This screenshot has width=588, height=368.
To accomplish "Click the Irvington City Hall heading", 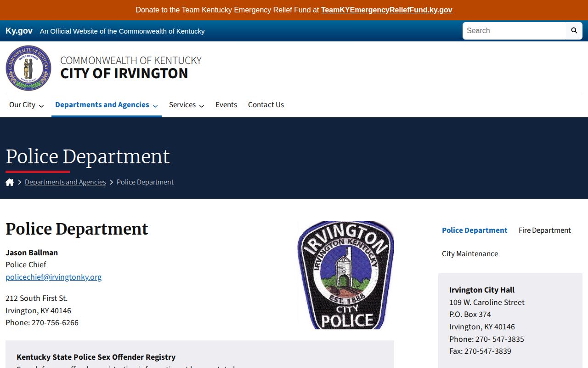I will tap(482, 290).
